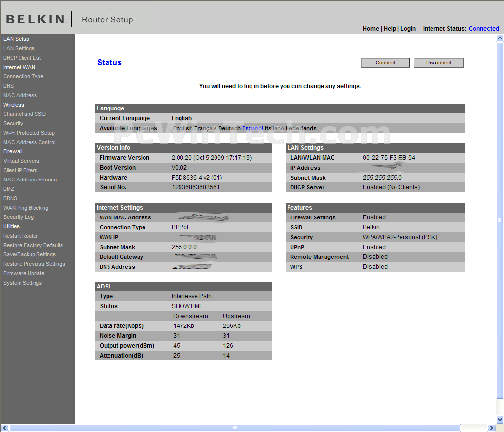Click Enabled (No Clients) DHCP value
Viewport: 504px width, 432px height.
click(391, 187)
